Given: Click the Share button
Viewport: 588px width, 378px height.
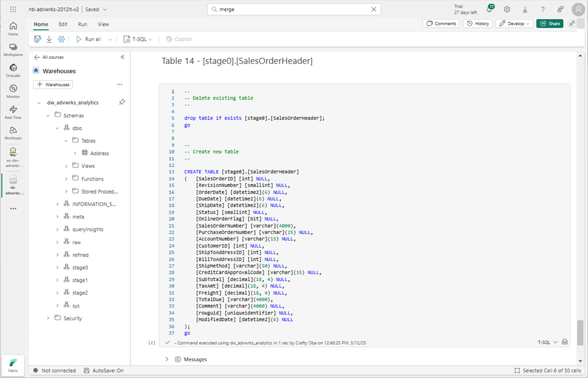Looking at the screenshot, I should 549,24.
